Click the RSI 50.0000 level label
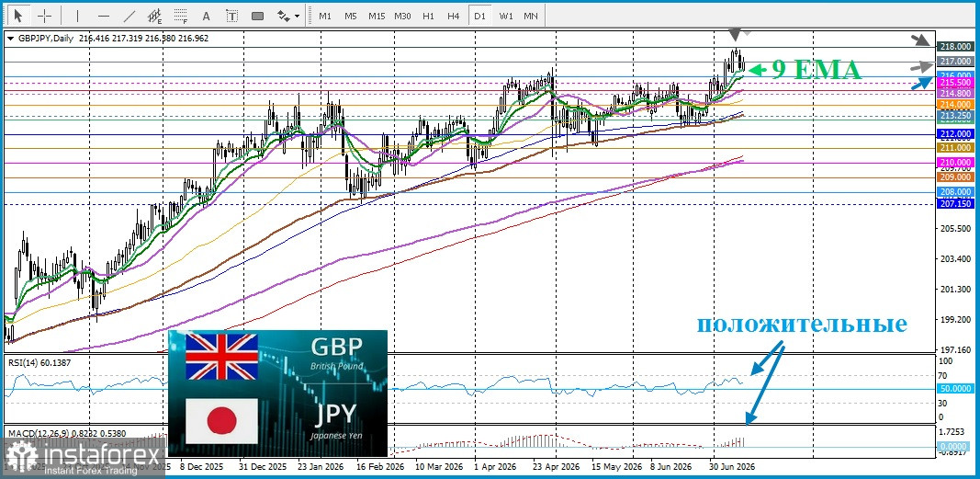The height and width of the screenshot is (479, 980). tap(954, 389)
